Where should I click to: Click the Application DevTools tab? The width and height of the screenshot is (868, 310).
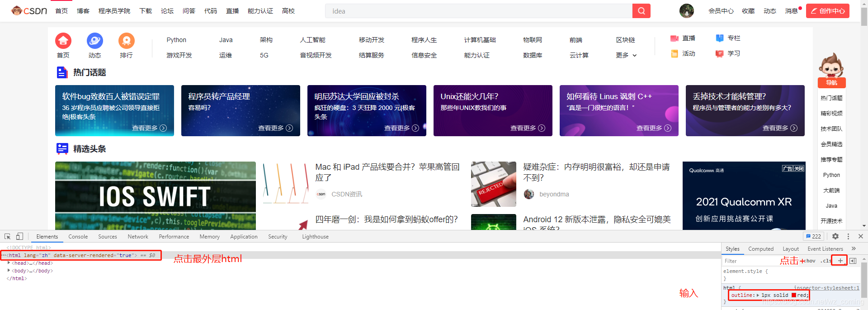click(x=244, y=236)
